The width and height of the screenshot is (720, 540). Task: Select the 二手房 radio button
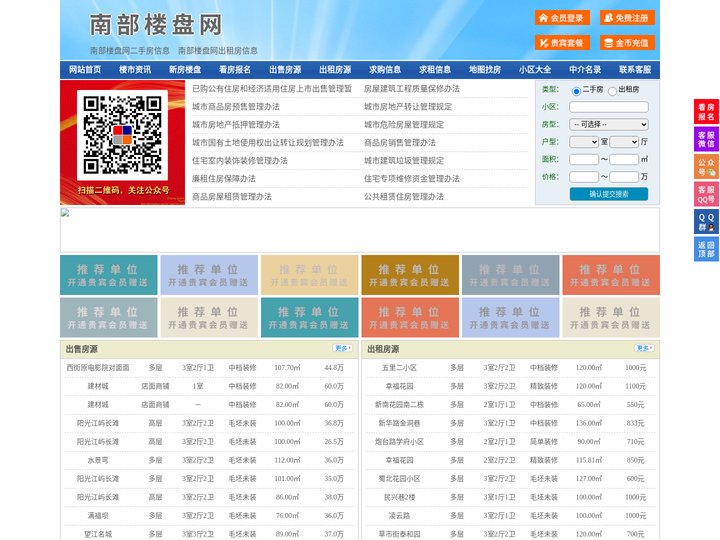point(576,91)
